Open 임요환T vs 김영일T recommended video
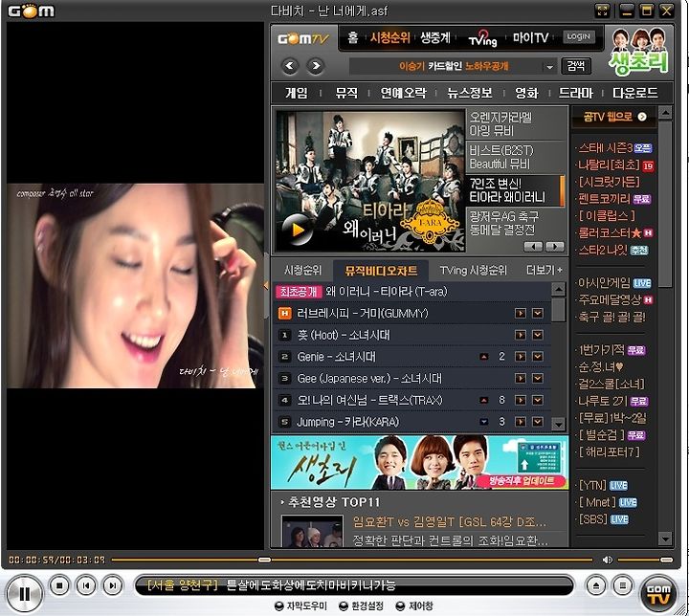This screenshot has width=689, height=616. coord(450,521)
